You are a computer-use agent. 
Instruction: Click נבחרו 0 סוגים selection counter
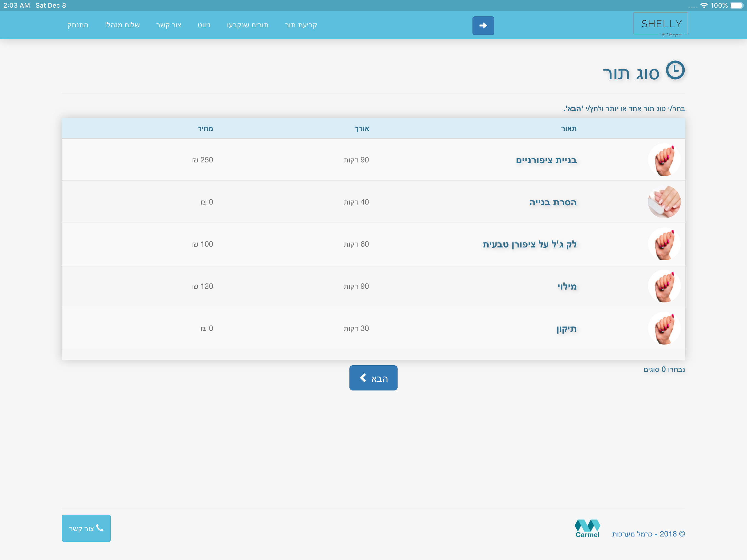pyautogui.click(x=664, y=369)
